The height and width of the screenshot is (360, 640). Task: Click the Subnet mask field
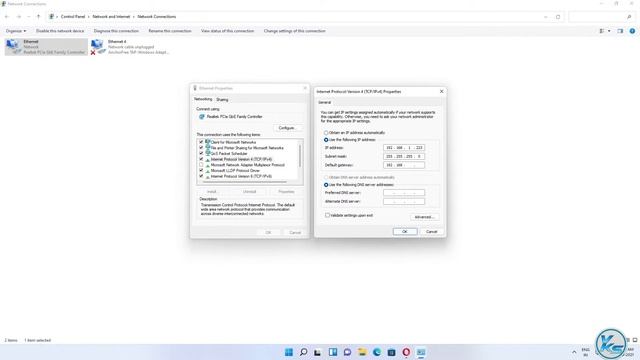point(404,156)
